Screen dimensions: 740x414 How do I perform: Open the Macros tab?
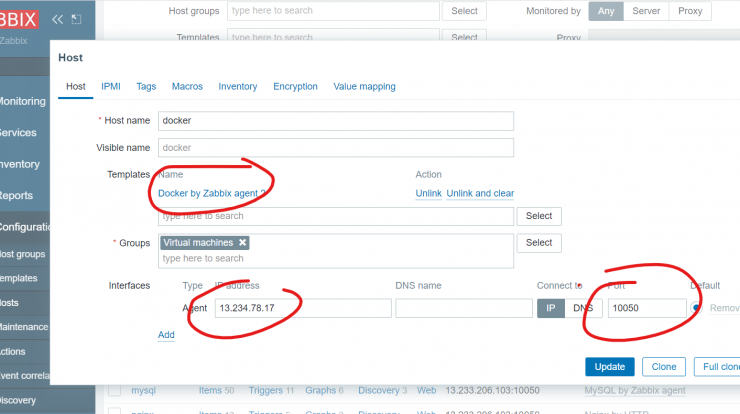[187, 86]
